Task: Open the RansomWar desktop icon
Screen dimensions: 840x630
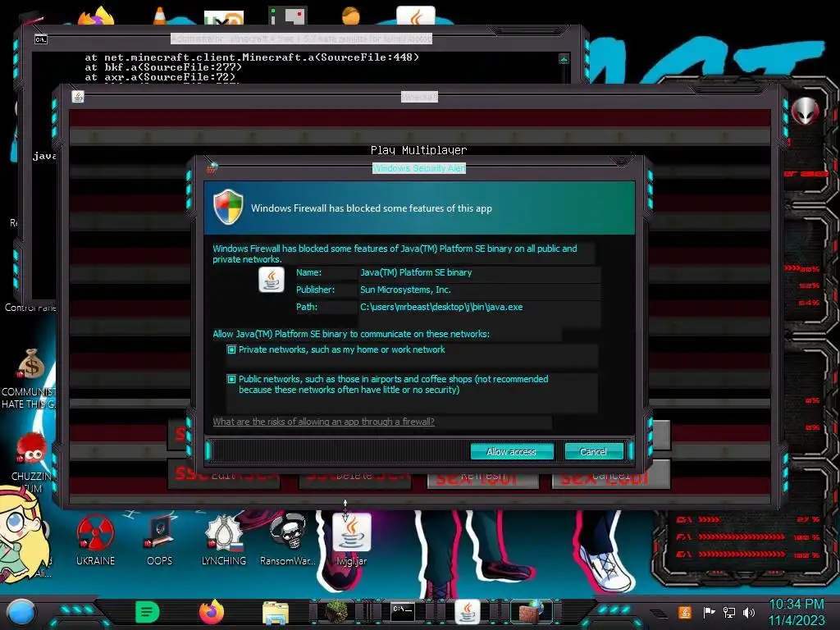Action: click(288, 540)
